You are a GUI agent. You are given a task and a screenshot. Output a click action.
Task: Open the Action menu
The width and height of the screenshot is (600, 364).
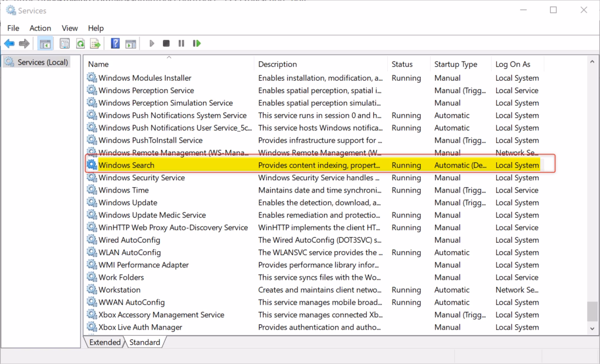point(40,28)
